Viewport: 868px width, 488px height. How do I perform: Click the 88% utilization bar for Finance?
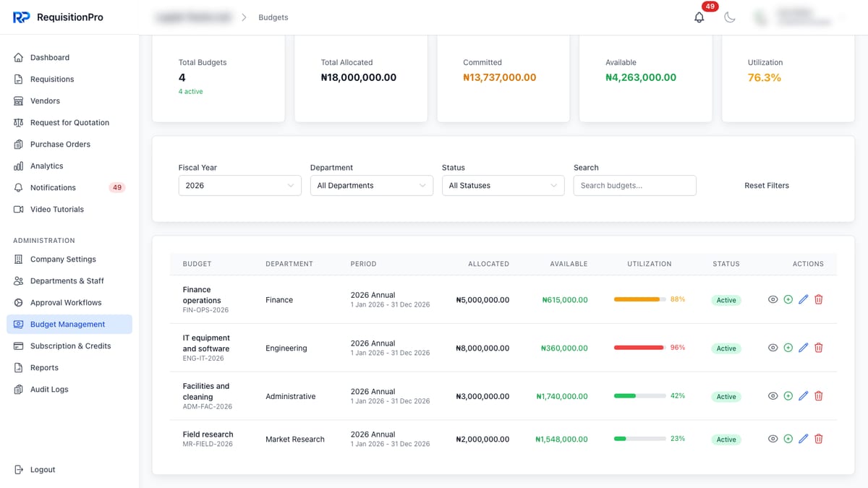(x=640, y=299)
